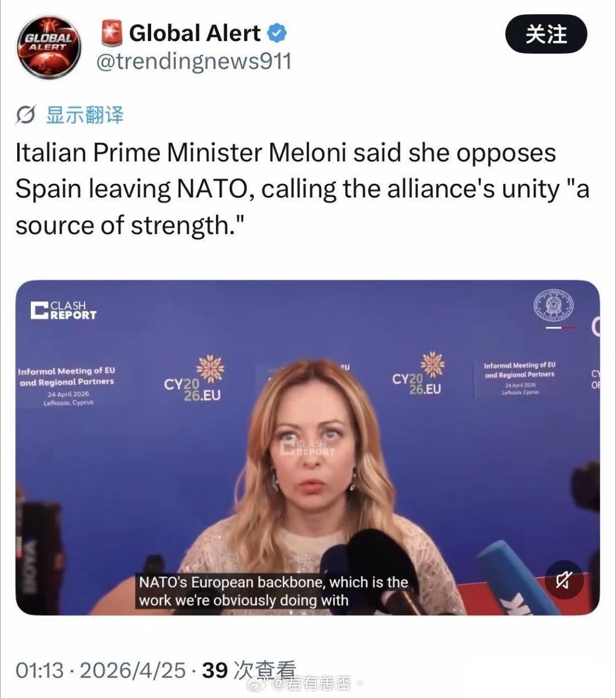Click the 39 次查看 view count
The width and height of the screenshot is (616, 698).
click(x=250, y=671)
